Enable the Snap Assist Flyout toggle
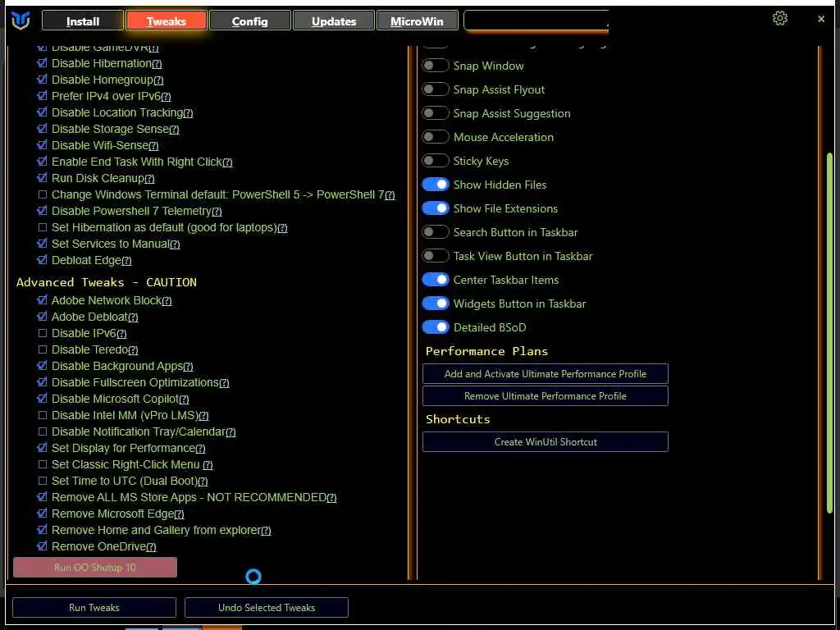The image size is (840, 630). click(435, 89)
